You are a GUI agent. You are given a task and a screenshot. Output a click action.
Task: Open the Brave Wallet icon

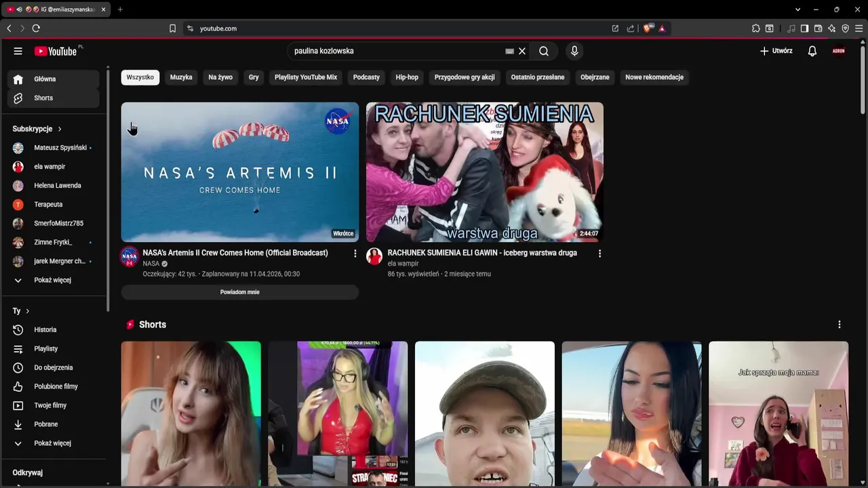click(818, 28)
